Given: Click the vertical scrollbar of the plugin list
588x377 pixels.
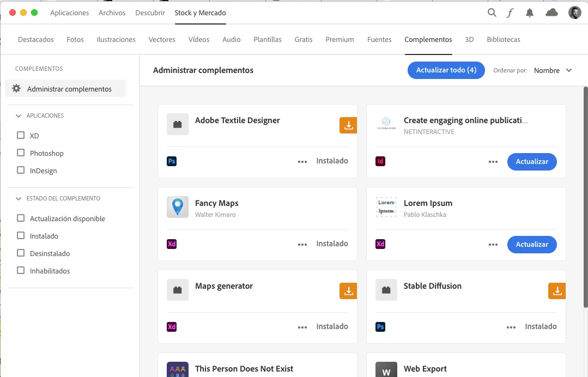Looking at the screenshot, I should (585, 197).
